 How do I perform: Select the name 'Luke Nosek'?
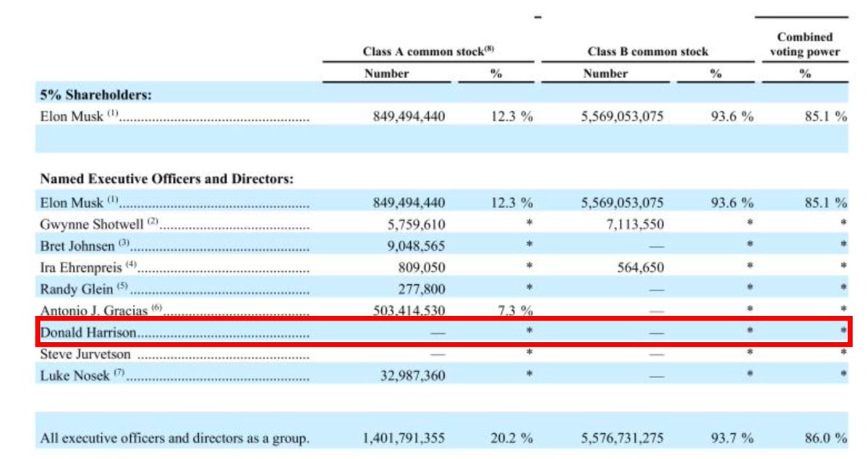coord(75,375)
